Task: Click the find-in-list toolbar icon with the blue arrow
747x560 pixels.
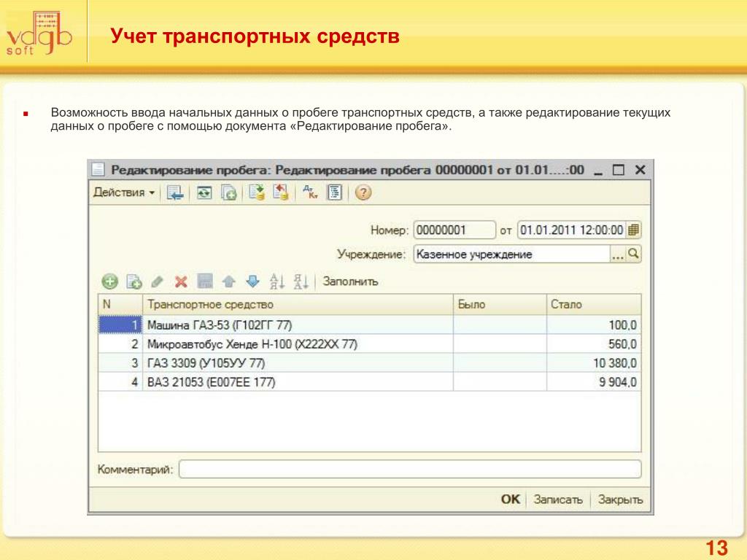Action: pos(175,192)
